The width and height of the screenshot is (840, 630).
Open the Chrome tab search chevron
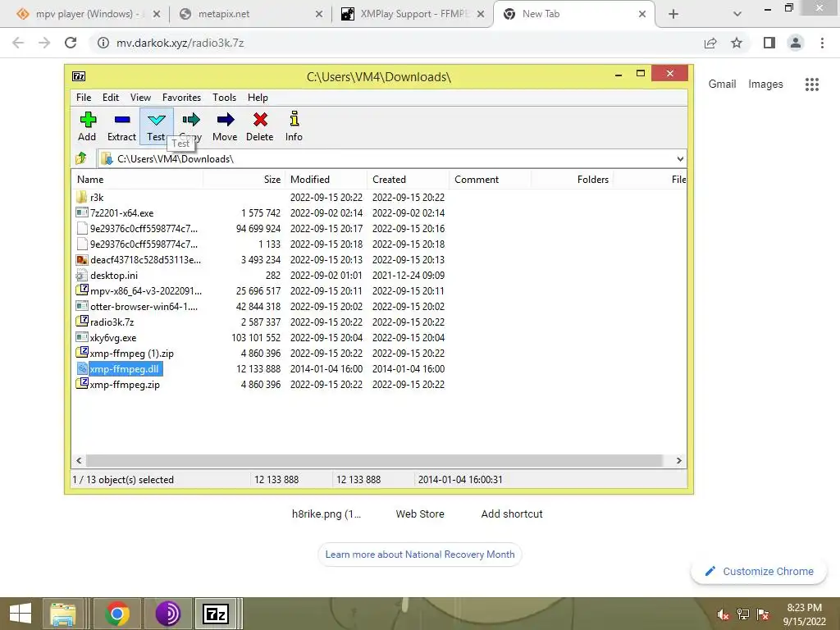[x=737, y=14]
